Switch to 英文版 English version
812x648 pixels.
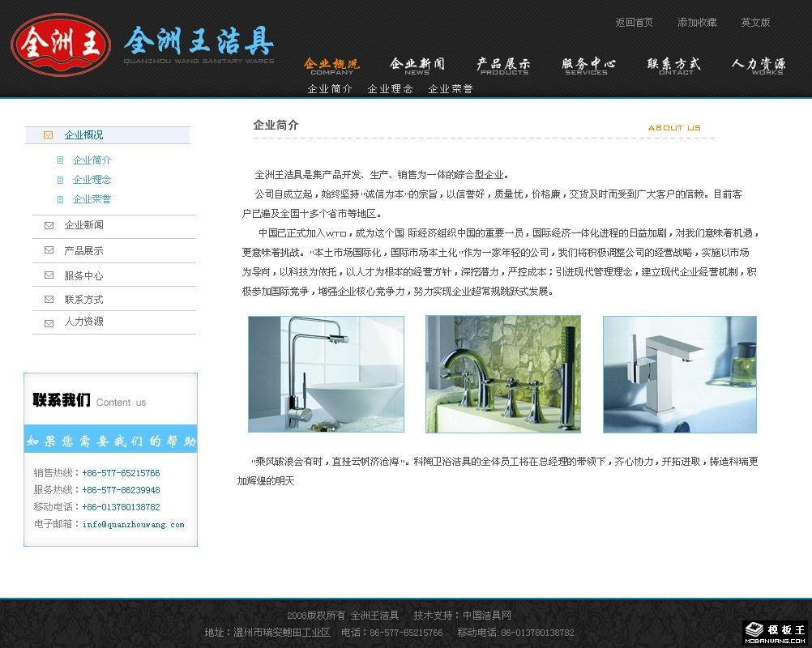click(x=755, y=22)
